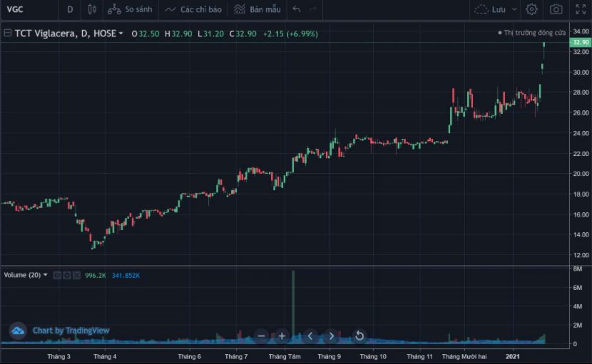Toggle Volume indicator visibility eye icon
This screenshot has height=364, width=592.
click(57, 275)
